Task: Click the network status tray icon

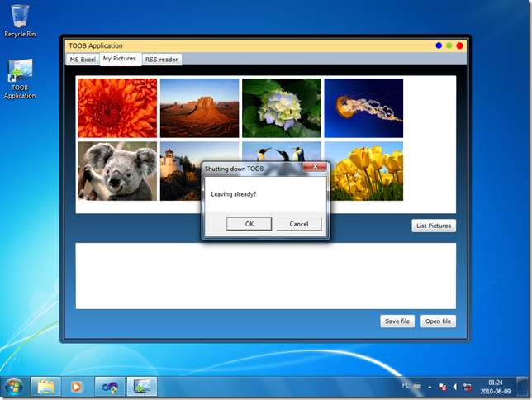Action: coord(468,387)
